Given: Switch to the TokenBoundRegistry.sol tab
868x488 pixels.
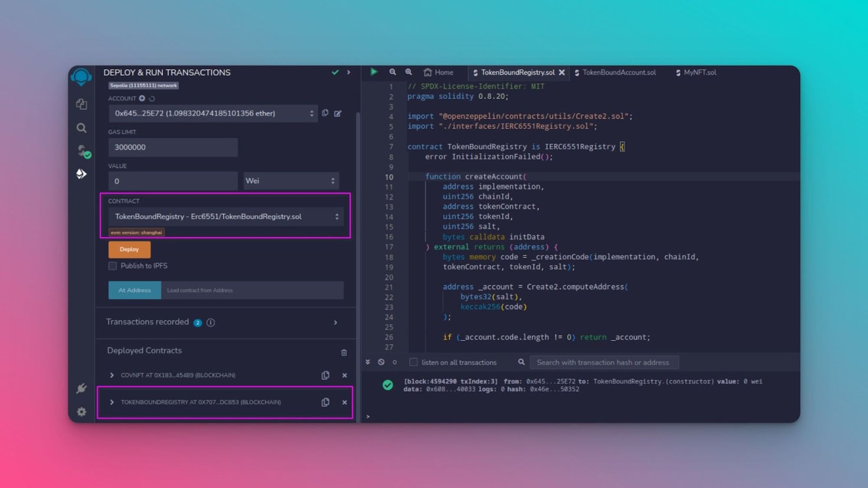Looking at the screenshot, I should click(517, 73).
